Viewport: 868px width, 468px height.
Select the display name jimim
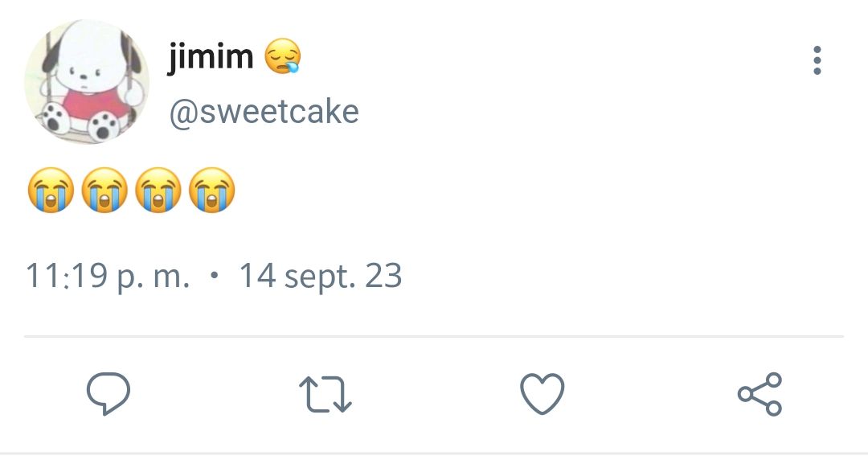pos(211,56)
